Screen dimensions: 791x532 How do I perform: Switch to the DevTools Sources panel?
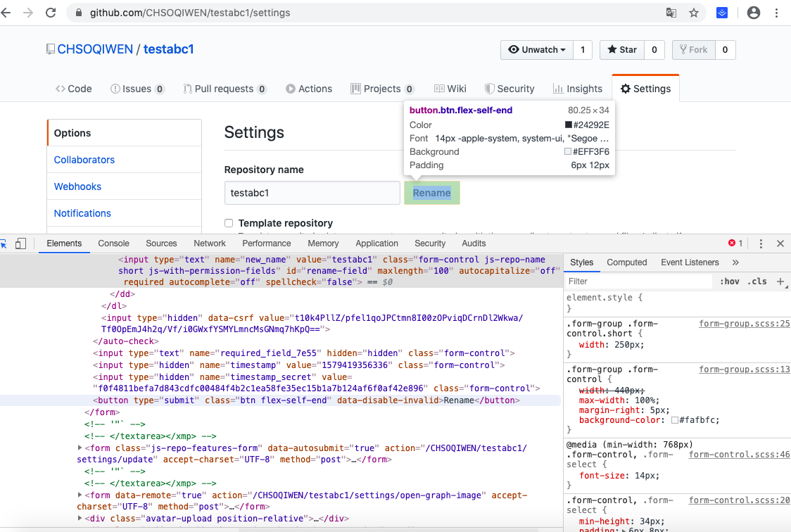[x=161, y=243]
